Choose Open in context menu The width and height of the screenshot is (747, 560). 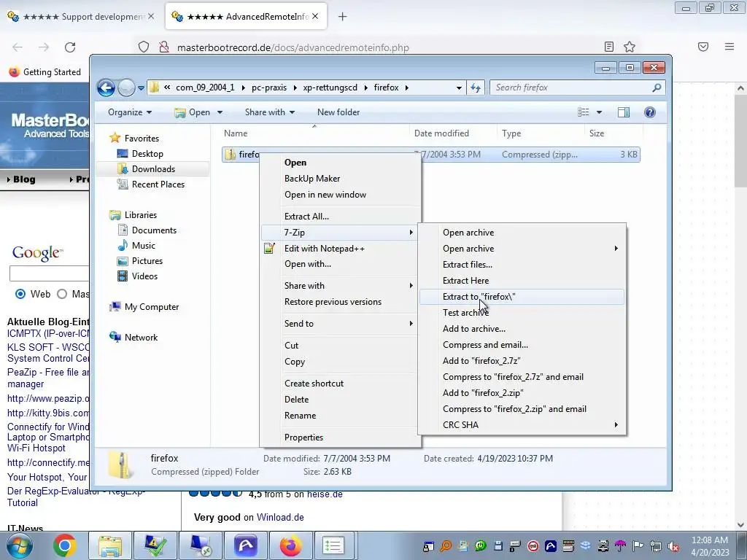(x=341, y=163)
